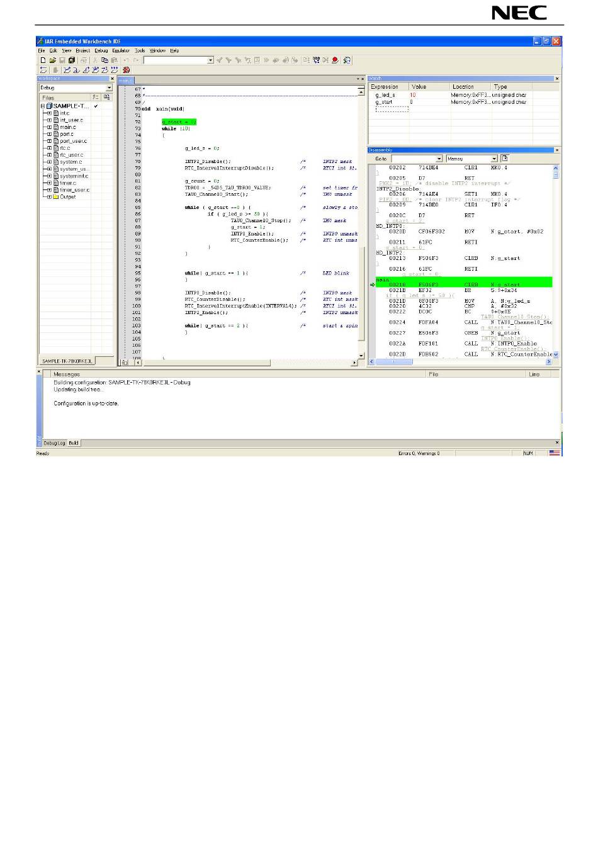Click the Reset debugger icon
The width and height of the screenshot is (598, 868).
pyautogui.click(x=43, y=70)
